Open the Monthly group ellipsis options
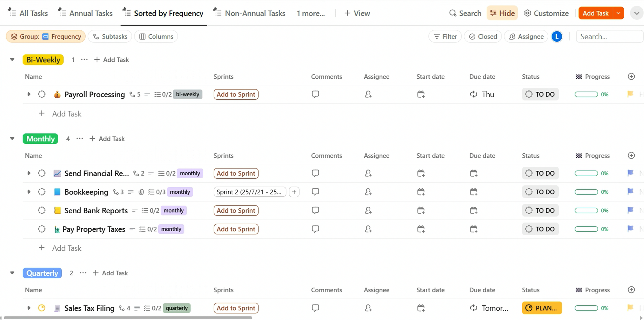Viewport: 644px width, 320px height. coord(79,138)
